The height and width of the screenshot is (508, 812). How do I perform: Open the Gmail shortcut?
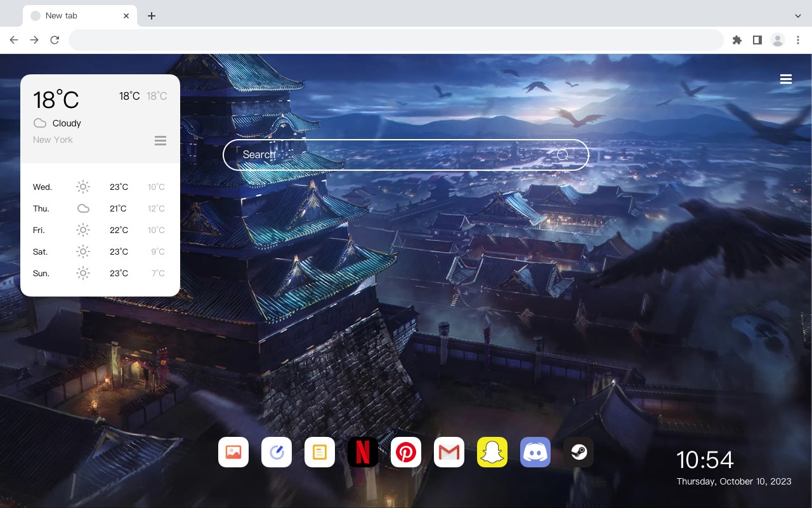tap(449, 452)
